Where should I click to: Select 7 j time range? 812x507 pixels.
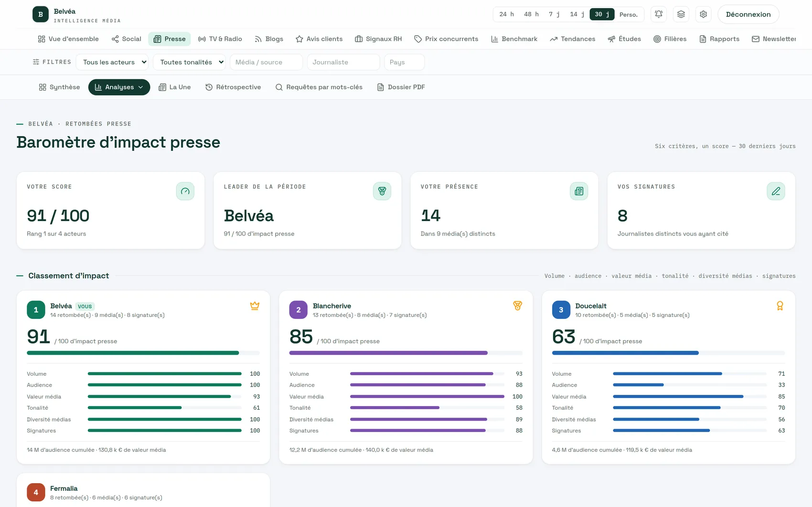point(554,14)
